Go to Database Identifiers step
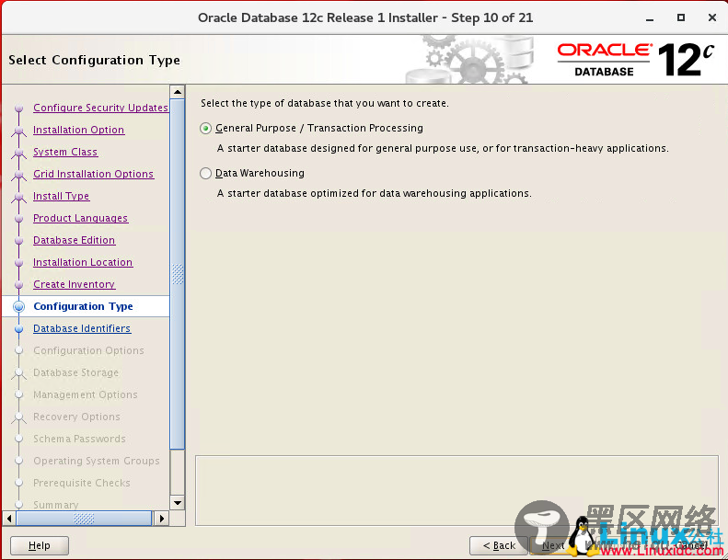Image resolution: width=728 pixels, height=560 pixels. point(82,328)
